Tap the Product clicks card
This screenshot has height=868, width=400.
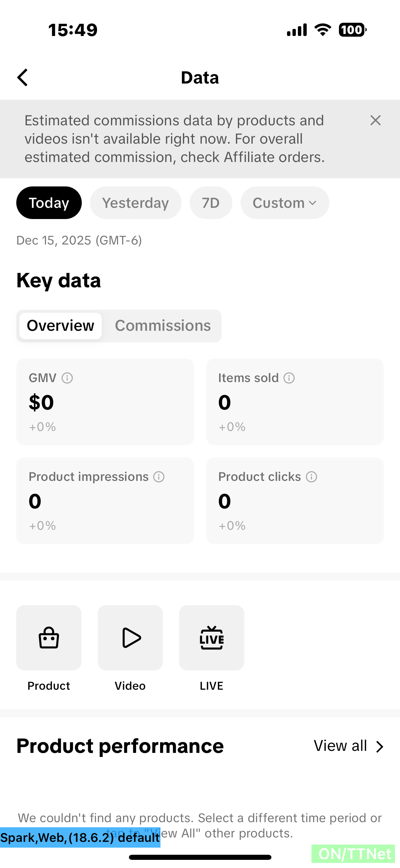coord(295,501)
